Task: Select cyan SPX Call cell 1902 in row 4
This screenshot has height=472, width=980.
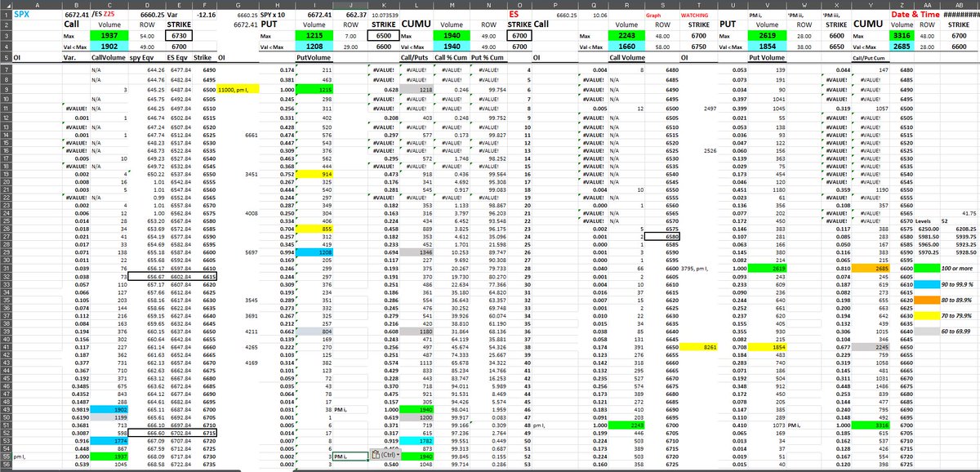Action: 108,47
